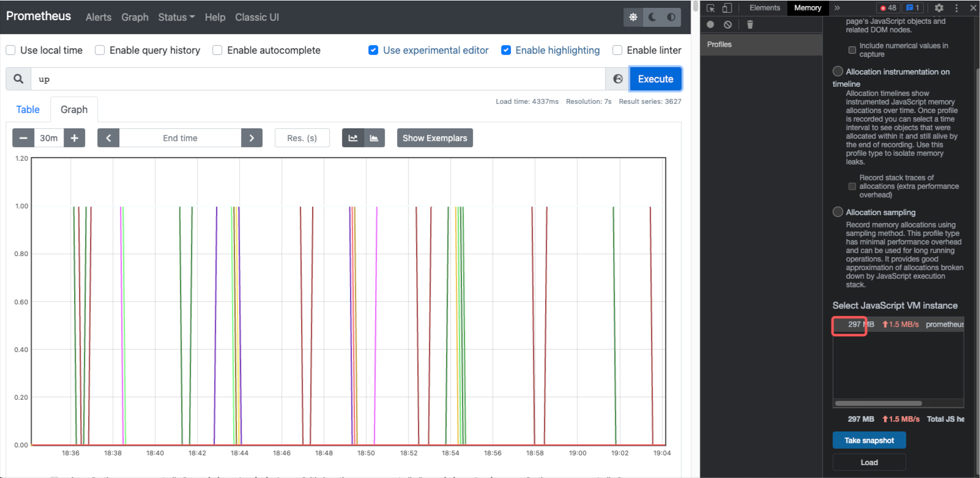
Task: Start recording a heap profile
Action: click(710, 24)
